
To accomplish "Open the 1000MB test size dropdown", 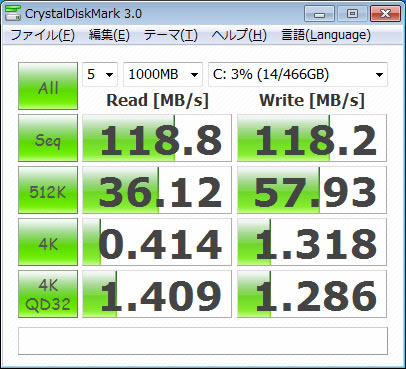I will 163,74.
